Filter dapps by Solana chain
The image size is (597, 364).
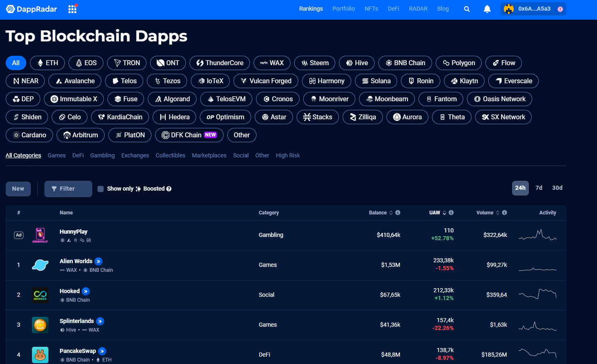coord(376,81)
